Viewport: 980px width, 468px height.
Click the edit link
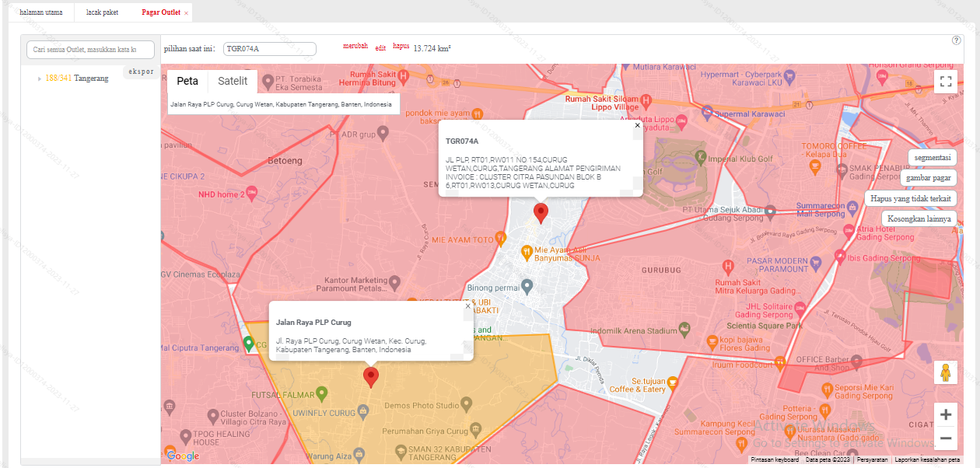point(380,48)
